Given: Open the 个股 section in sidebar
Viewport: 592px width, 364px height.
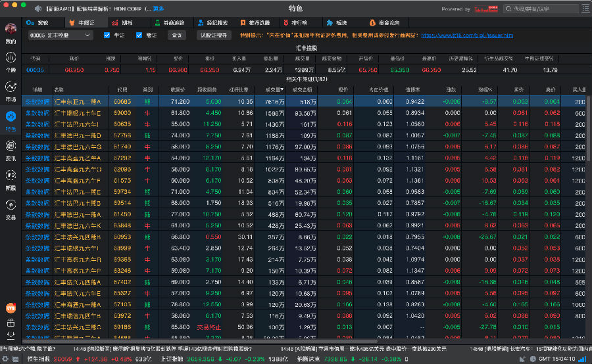Looking at the screenshot, I should click(x=11, y=58).
